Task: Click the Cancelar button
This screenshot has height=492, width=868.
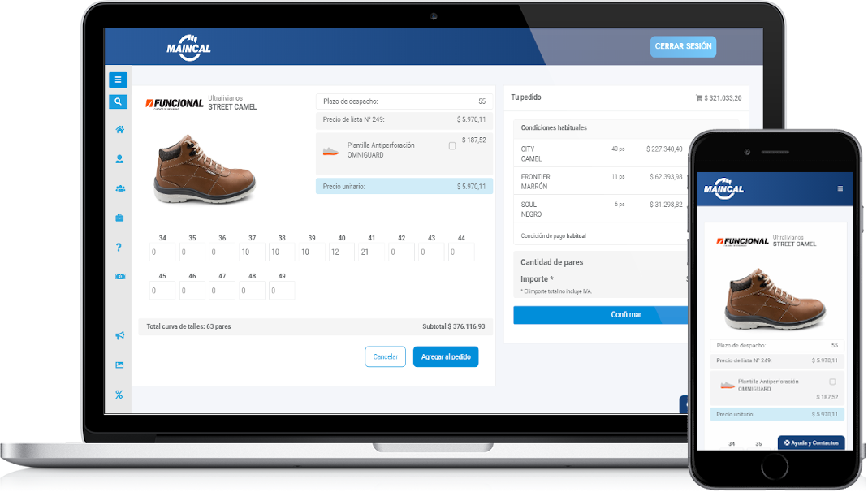Action: point(386,357)
